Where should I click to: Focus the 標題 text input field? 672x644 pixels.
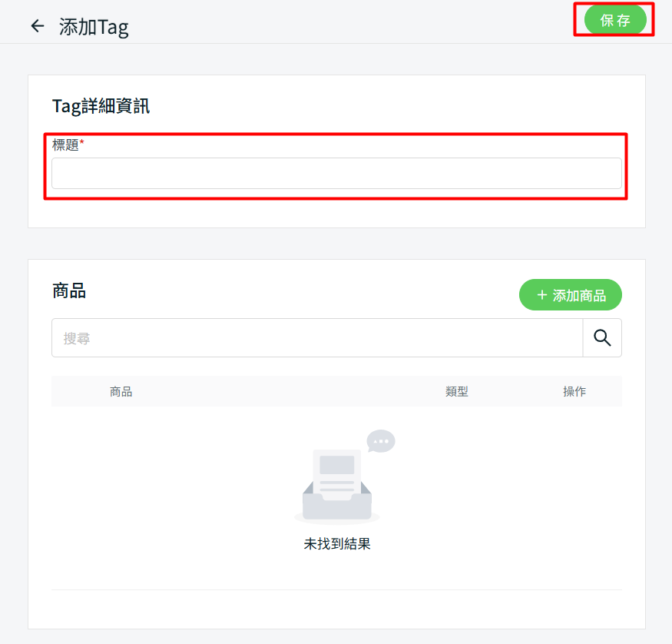(x=336, y=173)
